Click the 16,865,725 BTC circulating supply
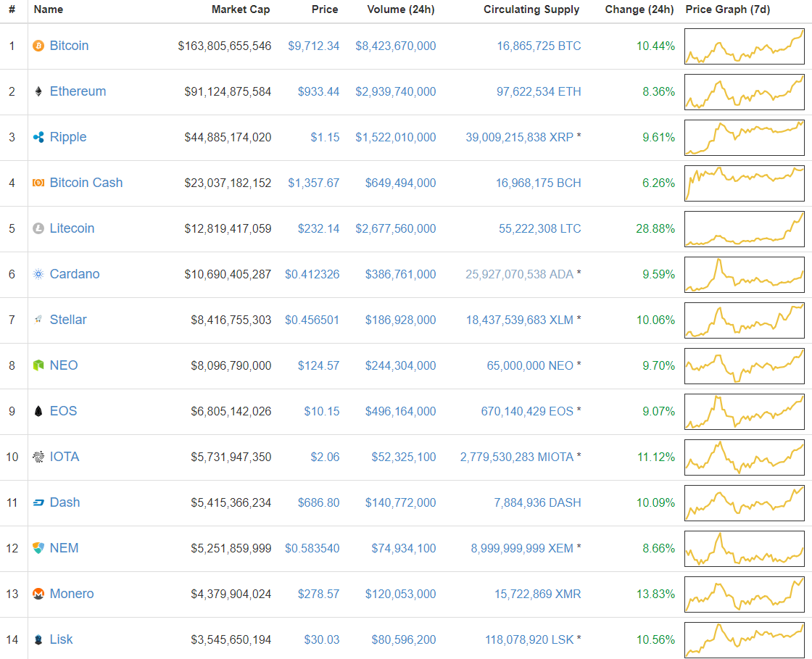The height and width of the screenshot is (659, 812). (x=539, y=46)
